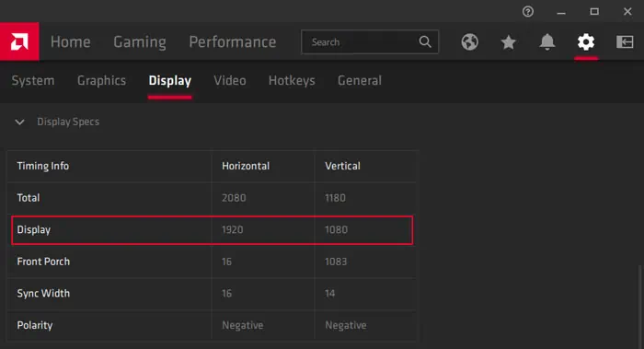Open the favorites star icon
The image size is (644, 349).
[509, 42]
